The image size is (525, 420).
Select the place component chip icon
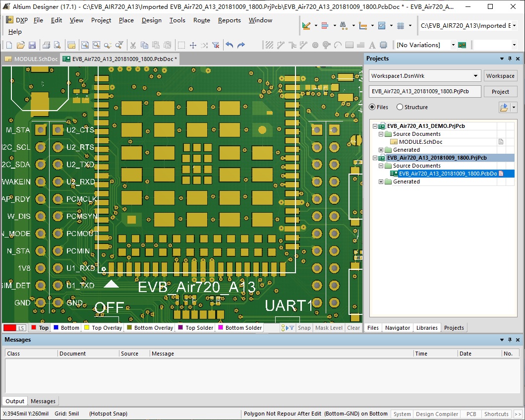point(383,45)
